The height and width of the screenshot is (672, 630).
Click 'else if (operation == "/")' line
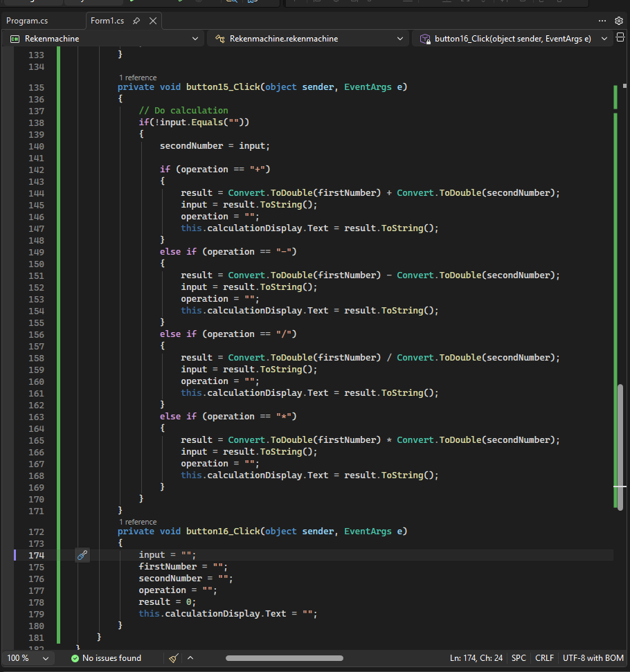tap(228, 334)
